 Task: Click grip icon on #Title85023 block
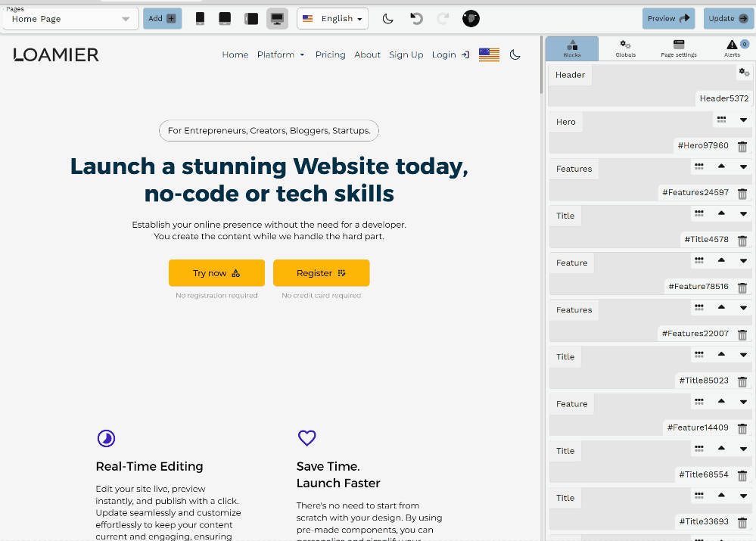pos(699,354)
